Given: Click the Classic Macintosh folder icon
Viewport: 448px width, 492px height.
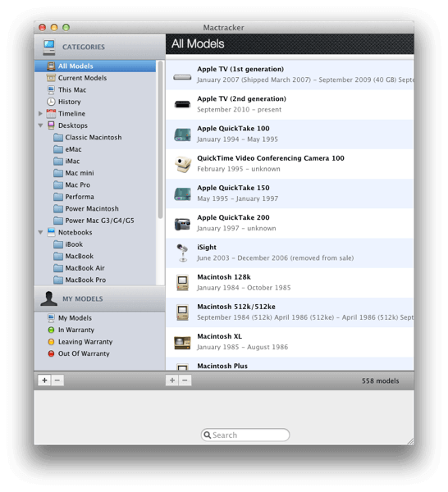Looking at the screenshot, I should (58, 138).
